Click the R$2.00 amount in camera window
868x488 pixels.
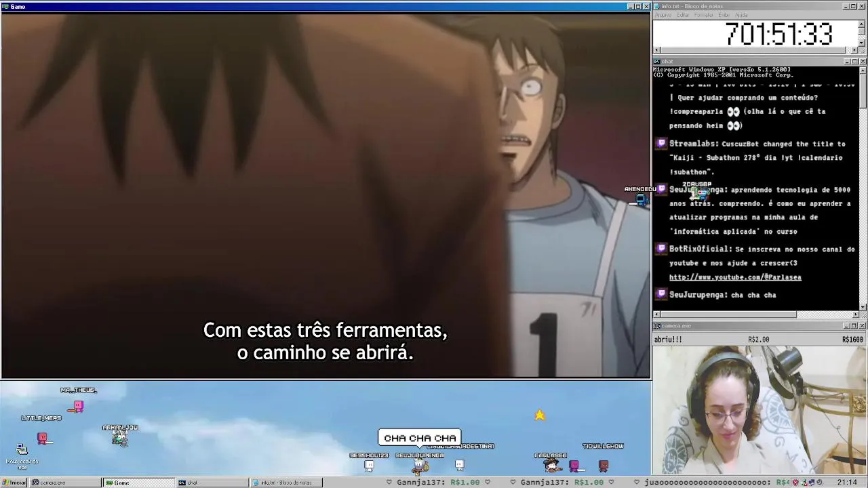click(758, 340)
